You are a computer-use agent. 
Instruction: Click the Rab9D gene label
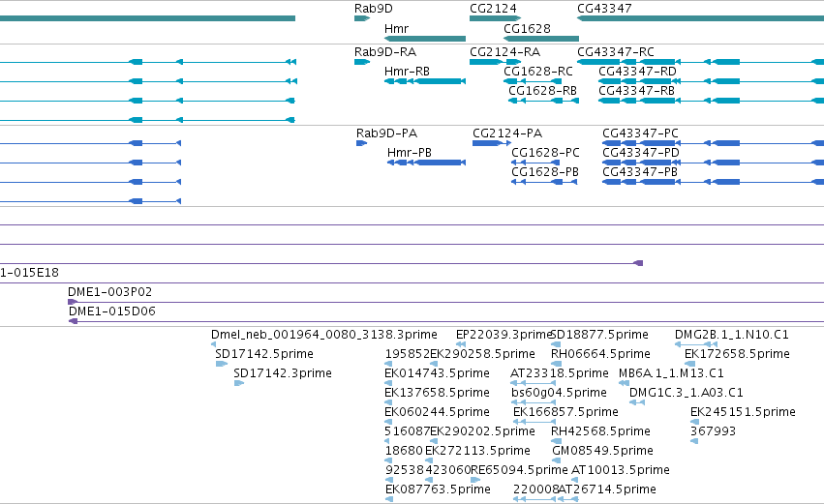tap(373, 9)
